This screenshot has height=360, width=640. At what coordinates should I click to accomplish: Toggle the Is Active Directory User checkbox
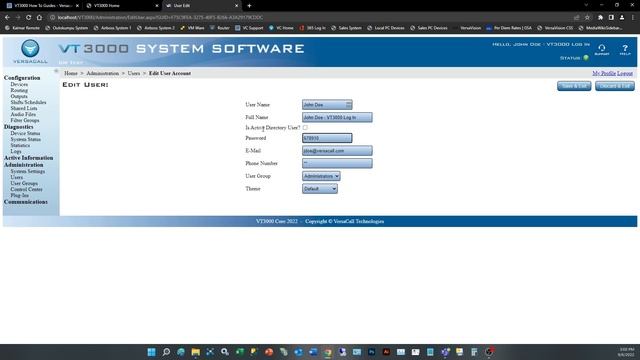click(x=305, y=128)
